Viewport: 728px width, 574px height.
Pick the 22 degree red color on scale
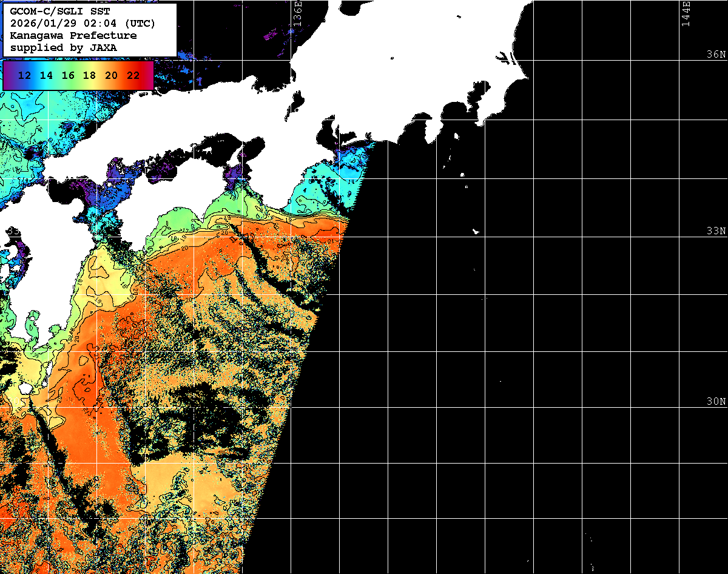click(x=132, y=75)
